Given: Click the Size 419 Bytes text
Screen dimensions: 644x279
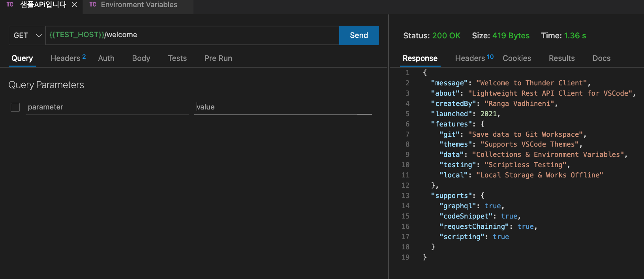Looking at the screenshot, I should pos(501,36).
